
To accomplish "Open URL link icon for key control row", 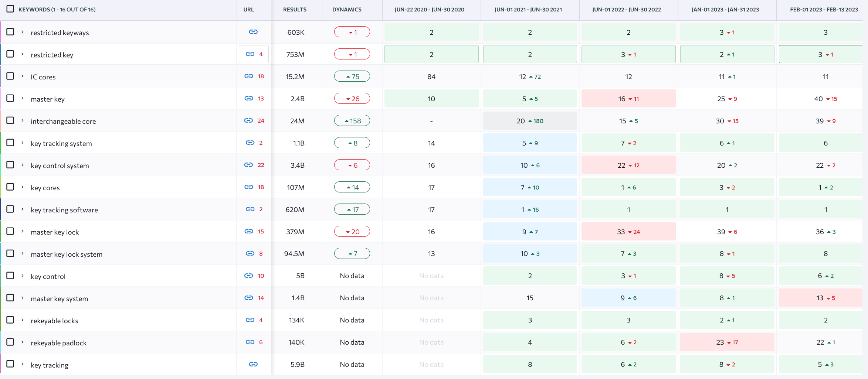I will pos(248,276).
